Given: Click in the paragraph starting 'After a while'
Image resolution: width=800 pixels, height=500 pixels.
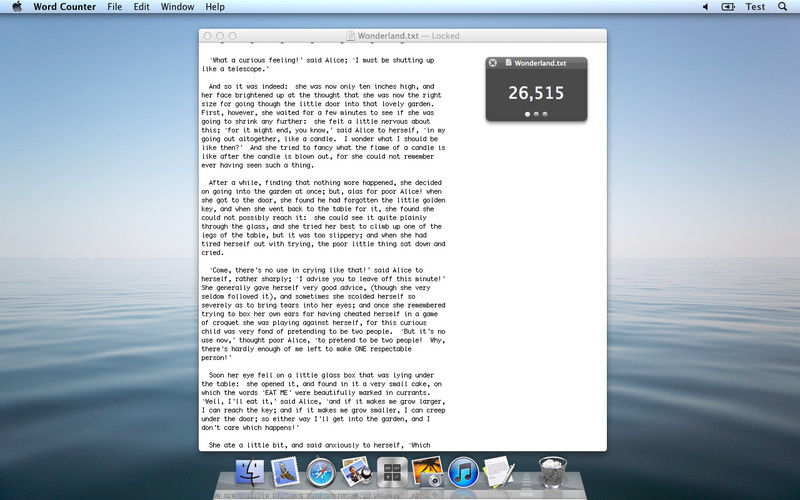Looking at the screenshot, I should [x=323, y=218].
